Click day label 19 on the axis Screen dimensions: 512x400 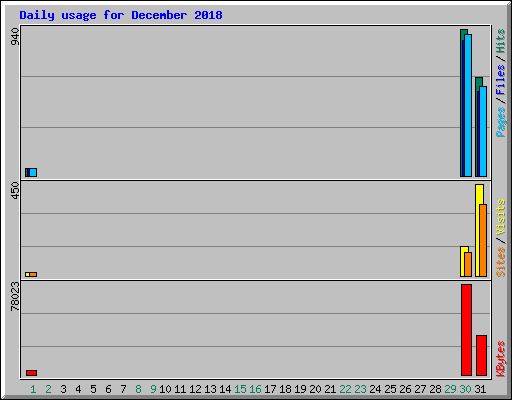pos(300,389)
